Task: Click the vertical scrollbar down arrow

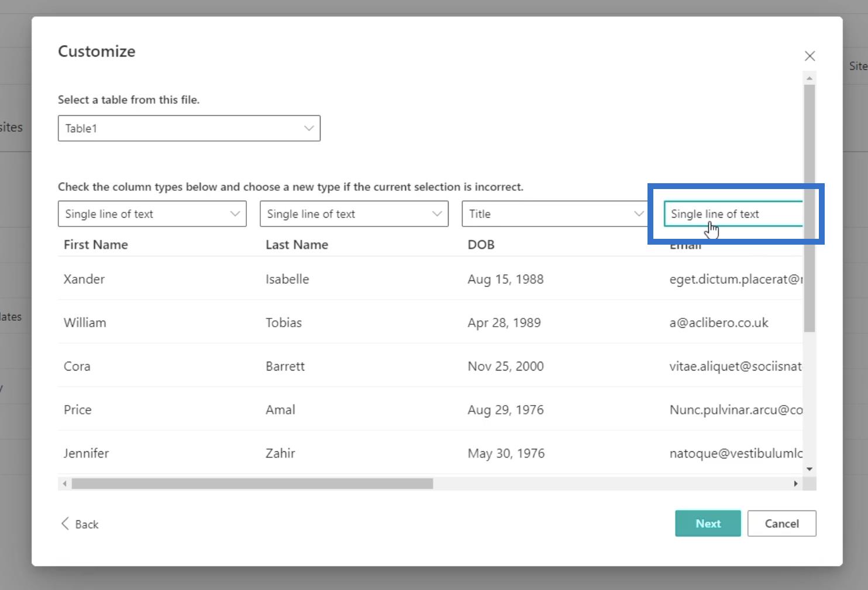Action: click(810, 469)
